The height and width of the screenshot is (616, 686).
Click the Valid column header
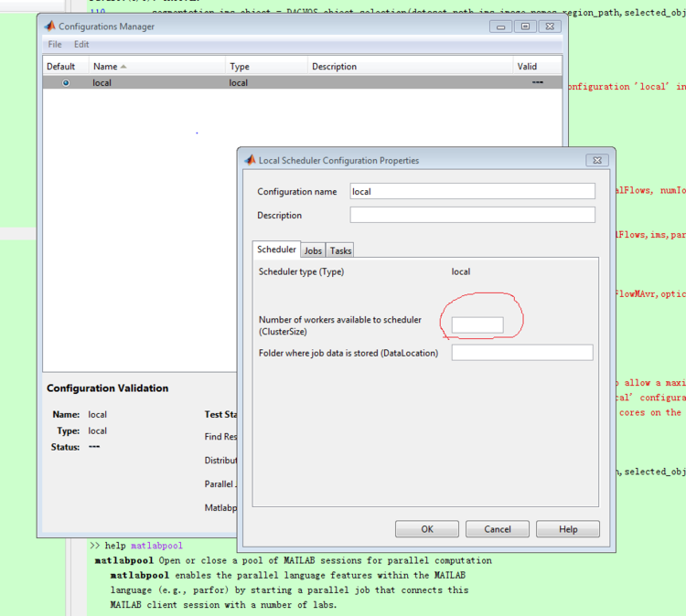click(537, 67)
